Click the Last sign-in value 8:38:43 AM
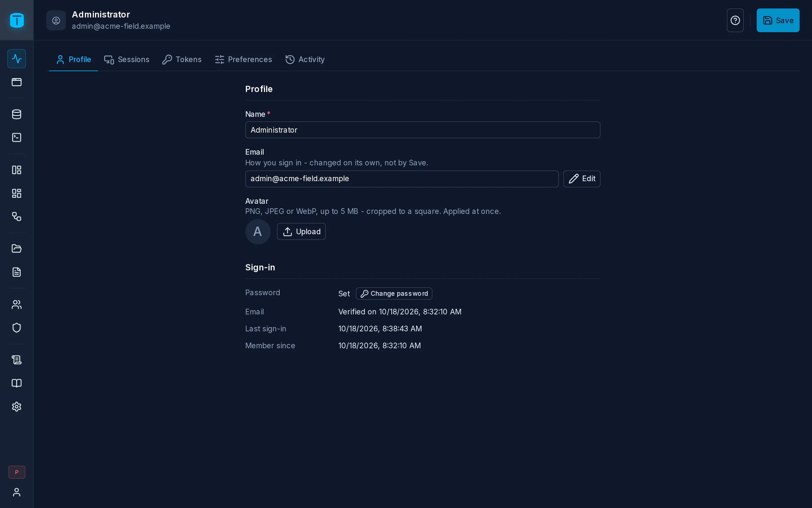Viewport: 812px width, 508px height. click(380, 329)
